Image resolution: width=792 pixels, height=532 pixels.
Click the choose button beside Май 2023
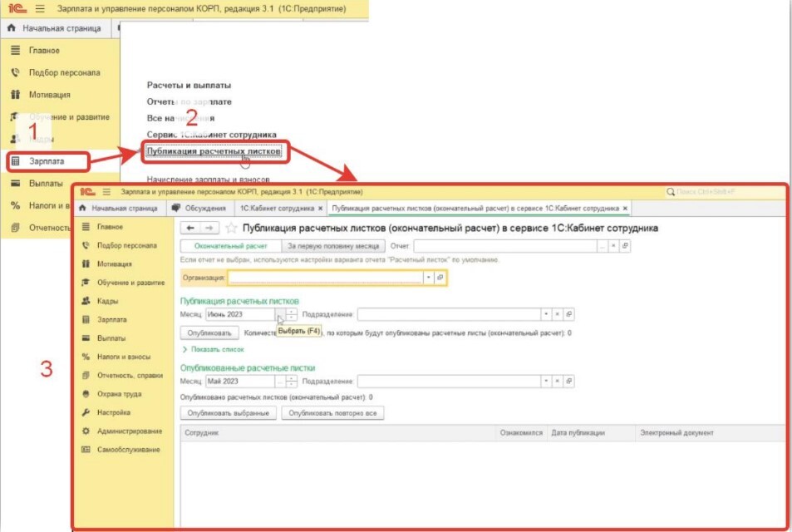[x=280, y=382]
